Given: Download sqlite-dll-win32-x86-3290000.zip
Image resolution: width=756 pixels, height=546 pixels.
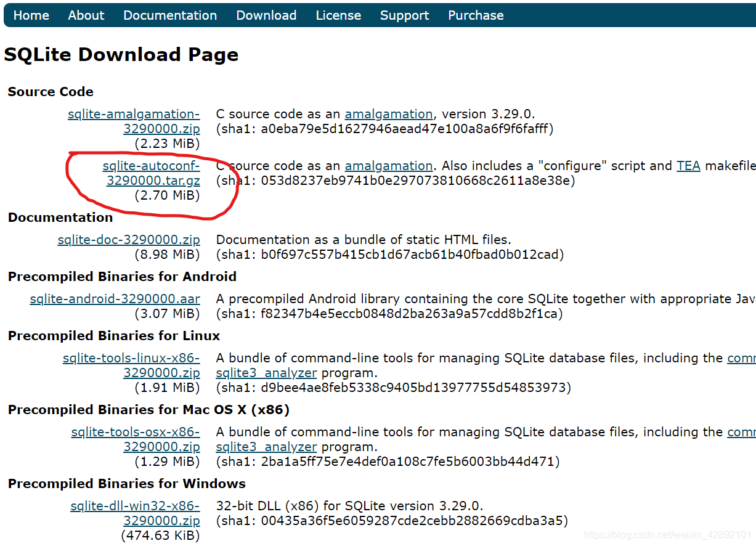Looking at the screenshot, I should (136, 513).
